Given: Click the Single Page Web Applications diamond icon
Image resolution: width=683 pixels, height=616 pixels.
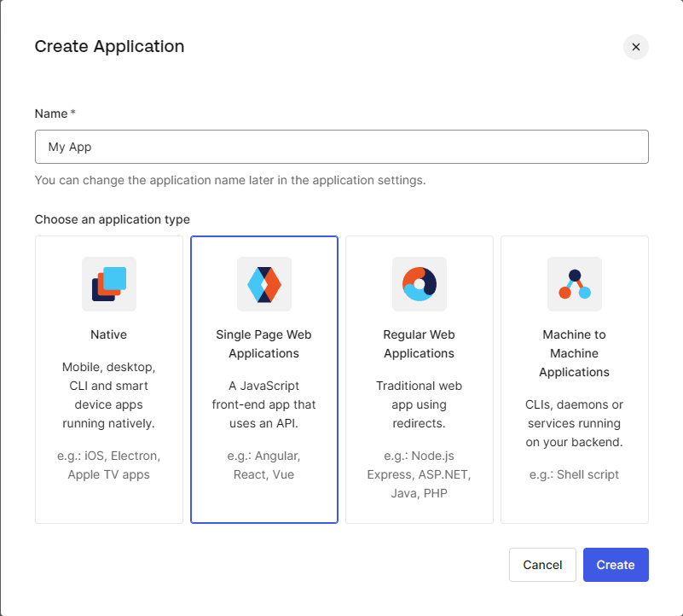Looking at the screenshot, I should coord(264,283).
